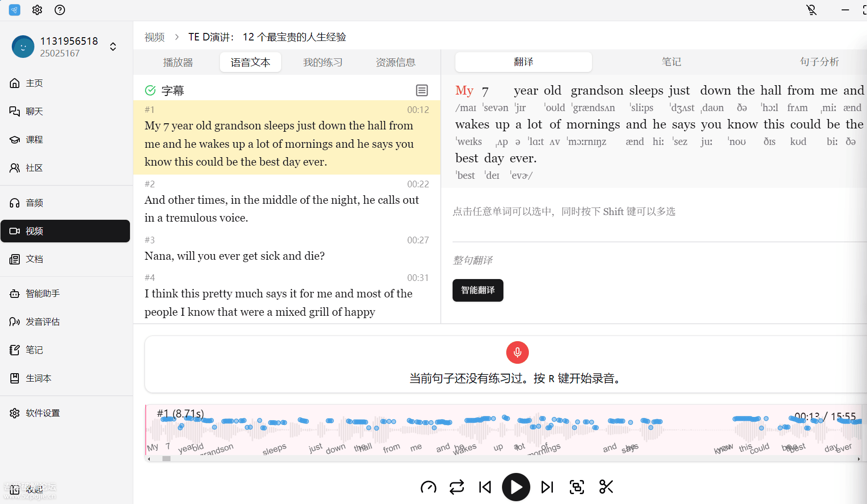This screenshot has height=504, width=867.
Task: Click 视频 breadcrumb link
Action: (154, 37)
